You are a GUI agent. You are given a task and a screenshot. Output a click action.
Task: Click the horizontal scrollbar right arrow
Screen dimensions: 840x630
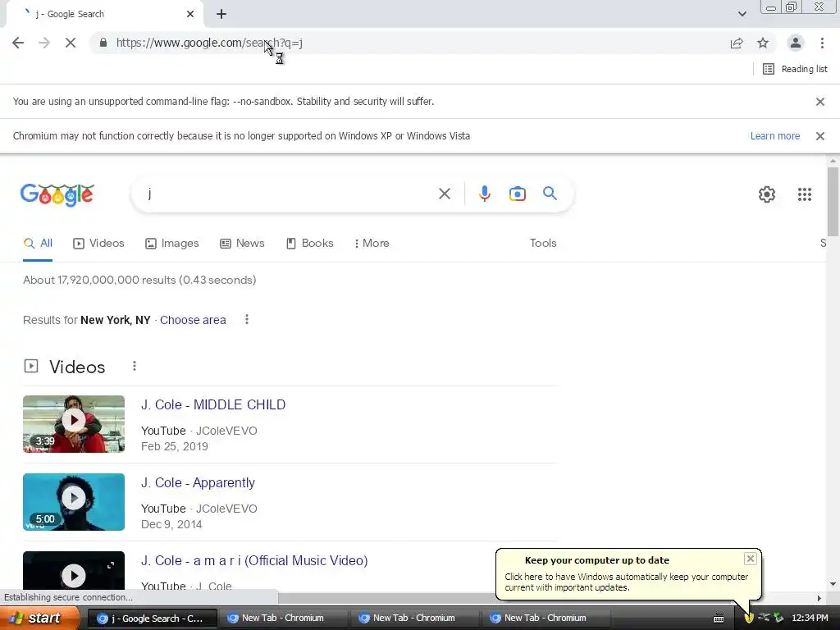click(x=819, y=598)
